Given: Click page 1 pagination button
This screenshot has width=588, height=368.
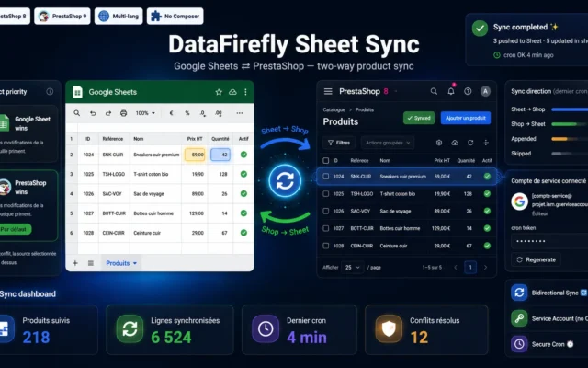Looking at the screenshot, I should (470, 268).
